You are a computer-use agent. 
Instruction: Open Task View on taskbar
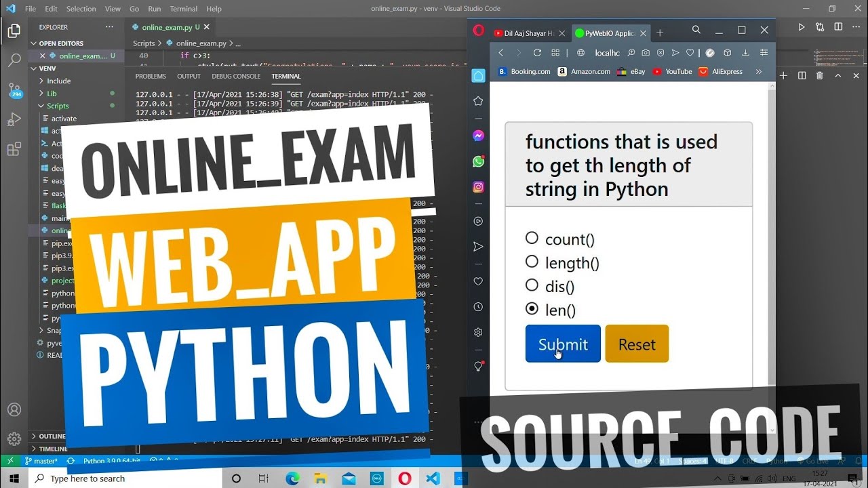pos(264,479)
